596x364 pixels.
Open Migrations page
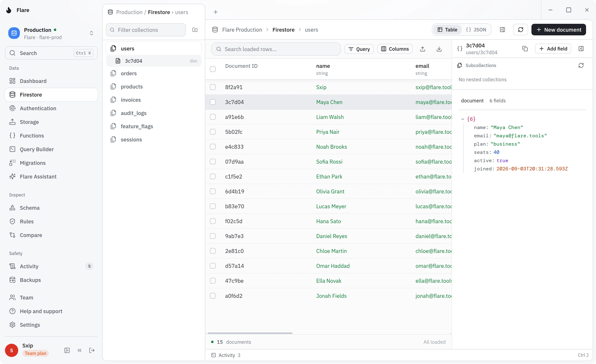[x=51, y=163]
